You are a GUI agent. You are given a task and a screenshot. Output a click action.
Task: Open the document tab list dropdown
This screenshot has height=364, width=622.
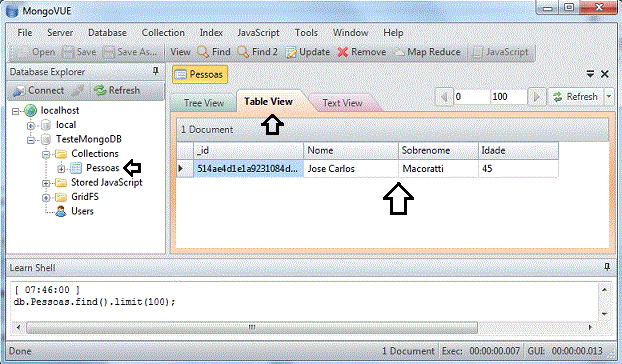[x=590, y=74]
